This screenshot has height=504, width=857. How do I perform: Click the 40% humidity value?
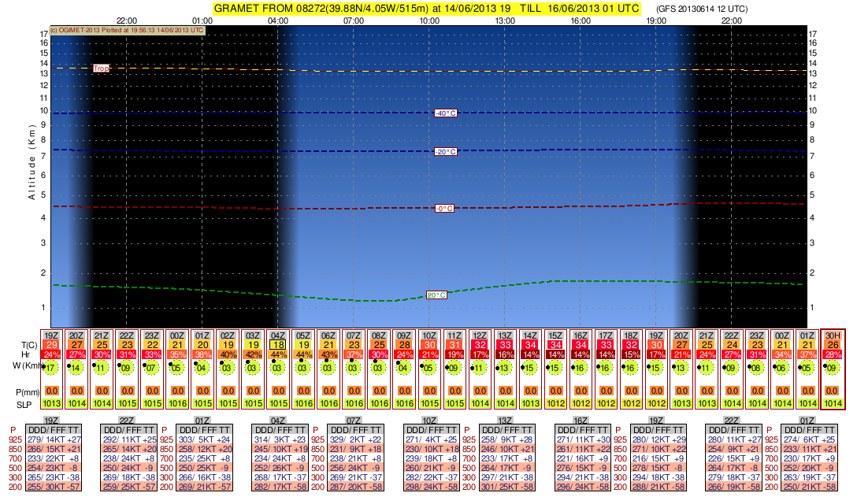click(x=228, y=354)
